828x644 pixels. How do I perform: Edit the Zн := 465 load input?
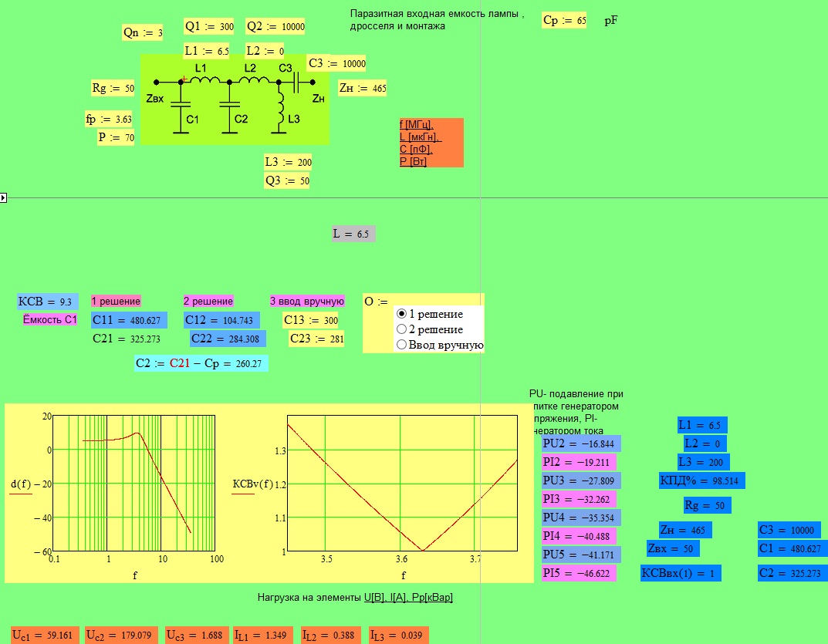pyautogui.click(x=362, y=88)
